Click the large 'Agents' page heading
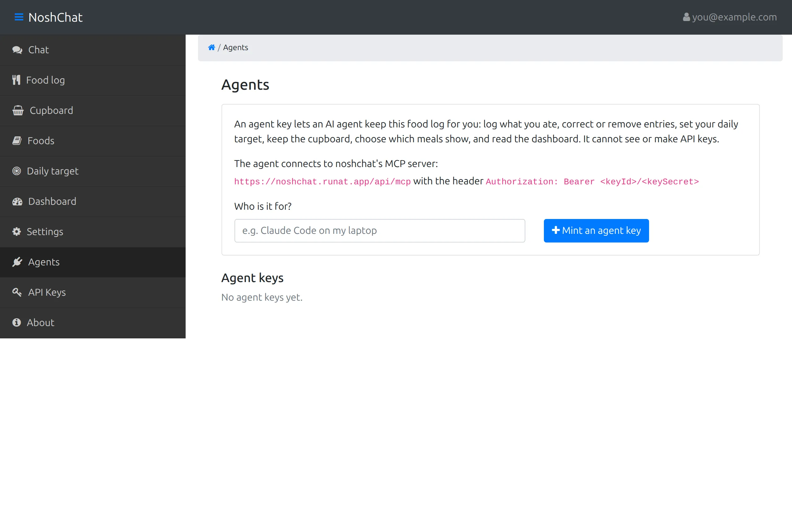This screenshot has width=792, height=532. 245,84
